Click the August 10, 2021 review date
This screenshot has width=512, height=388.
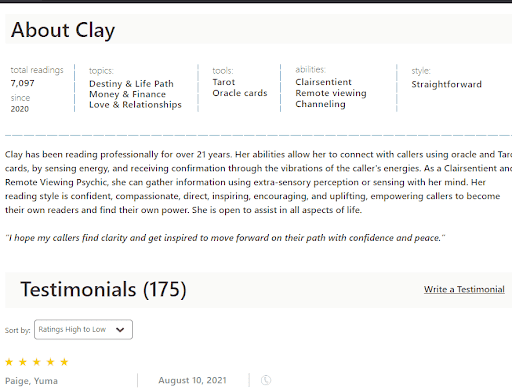(193, 380)
